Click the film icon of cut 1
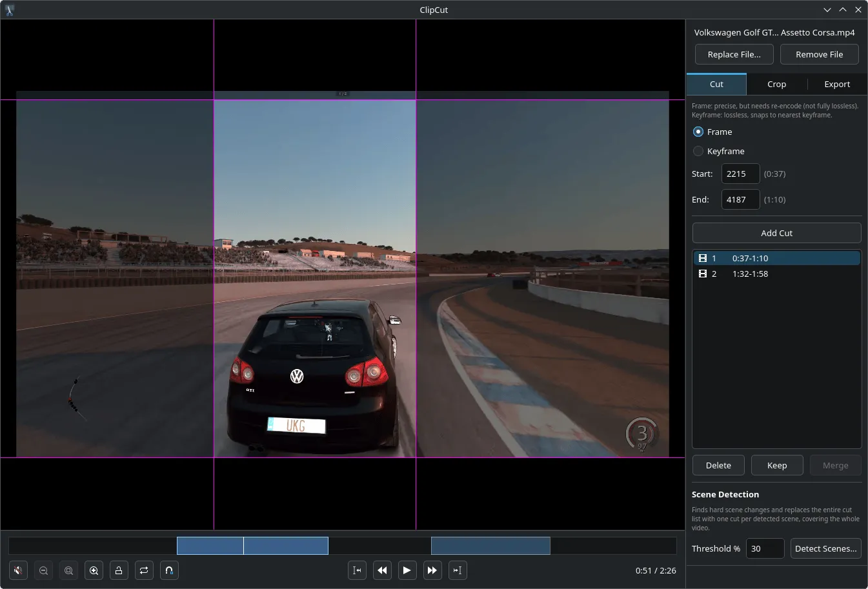Screen dimensions: 868x589 (x=703, y=258)
